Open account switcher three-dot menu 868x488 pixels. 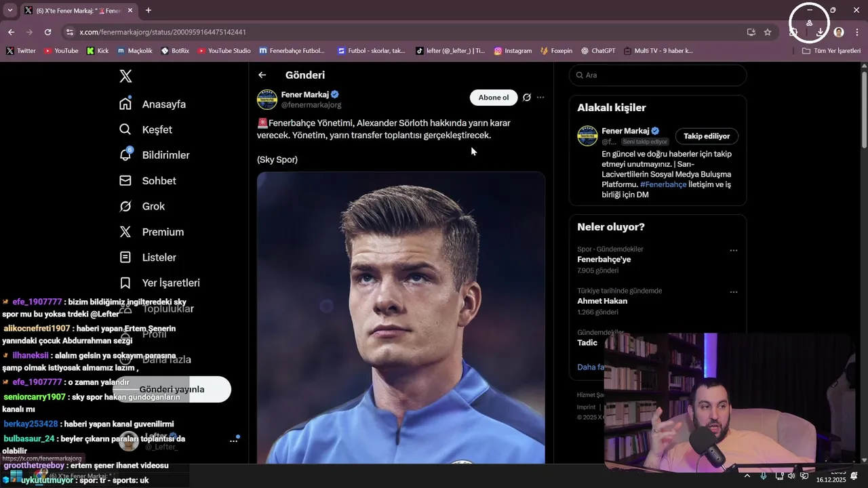(233, 441)
